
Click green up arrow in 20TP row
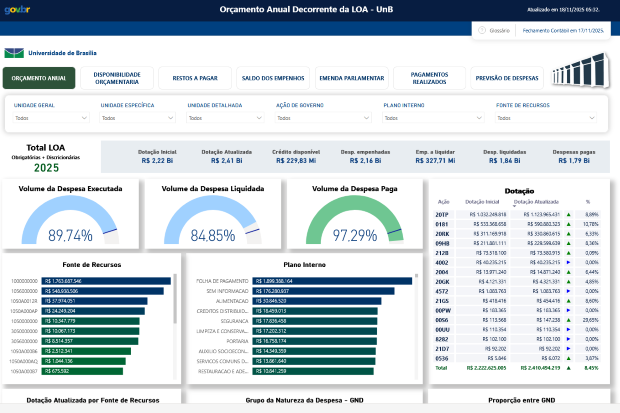point(567,214)
